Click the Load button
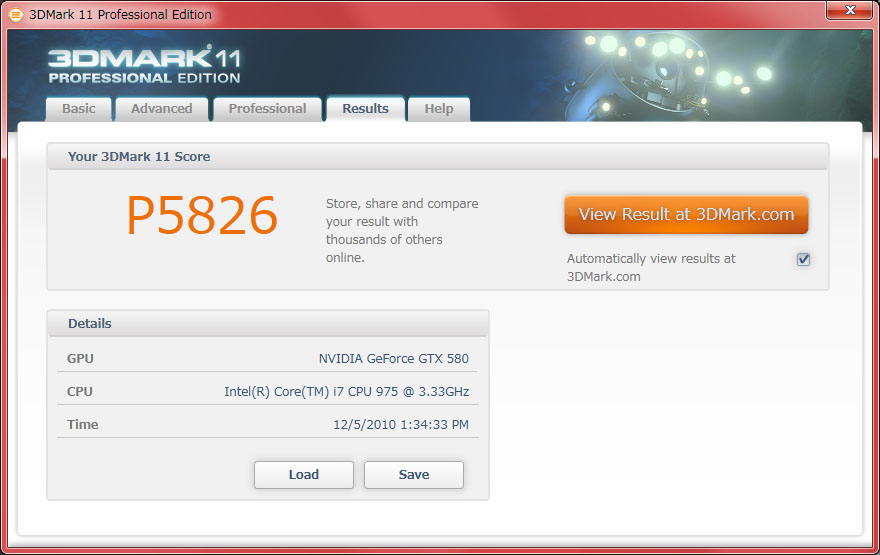Image resolution: width=880 pixels, height=555 pixels. pos(303,475)
